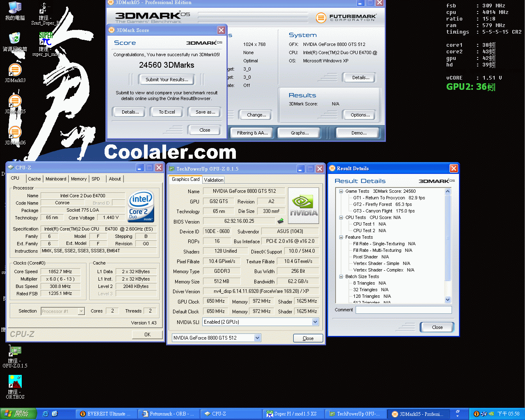Viewport: 525px width, 420px height.
Task: Switch to the About tab in CPU-Z
Action: pyautogui.click(x=115, y=179)
